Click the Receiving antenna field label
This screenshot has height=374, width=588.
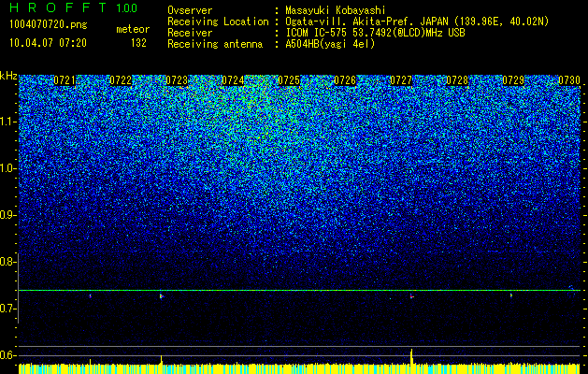pos(215,44)
